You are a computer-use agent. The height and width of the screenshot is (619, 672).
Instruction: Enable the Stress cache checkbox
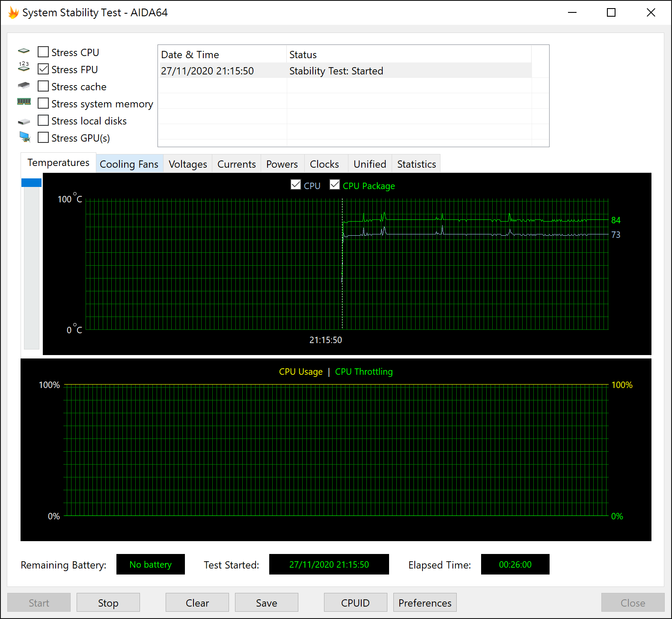tap(43, 86)
